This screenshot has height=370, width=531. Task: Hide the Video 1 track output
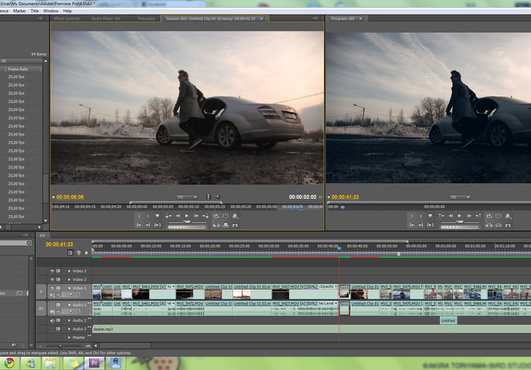click(52, 288)
